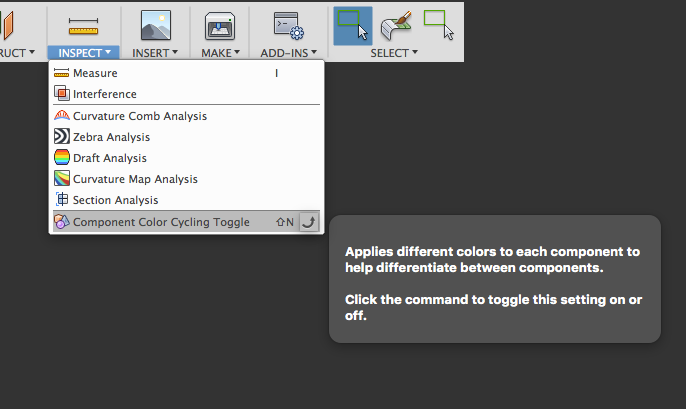Select the green rectangle selection tool icon
This screenshot has width=686, height=409.
(438, 25)
